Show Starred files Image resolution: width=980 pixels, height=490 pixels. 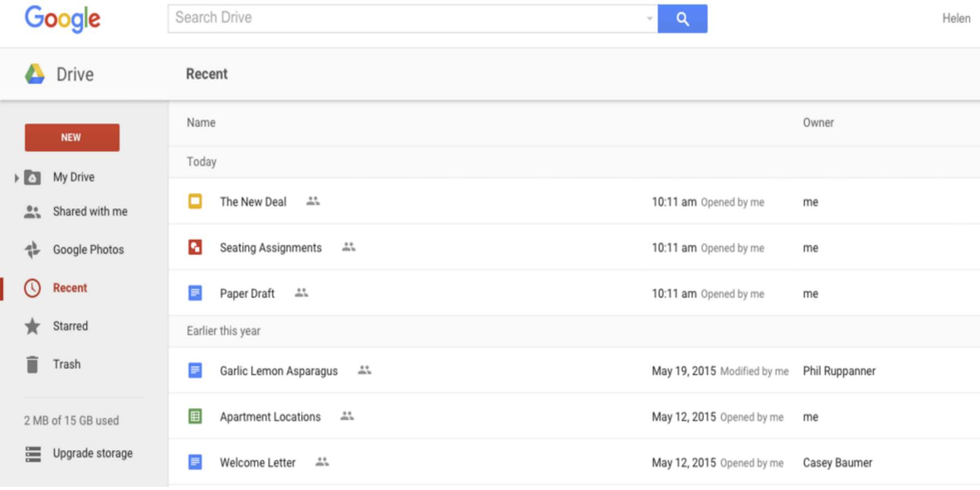click(70, 326)
